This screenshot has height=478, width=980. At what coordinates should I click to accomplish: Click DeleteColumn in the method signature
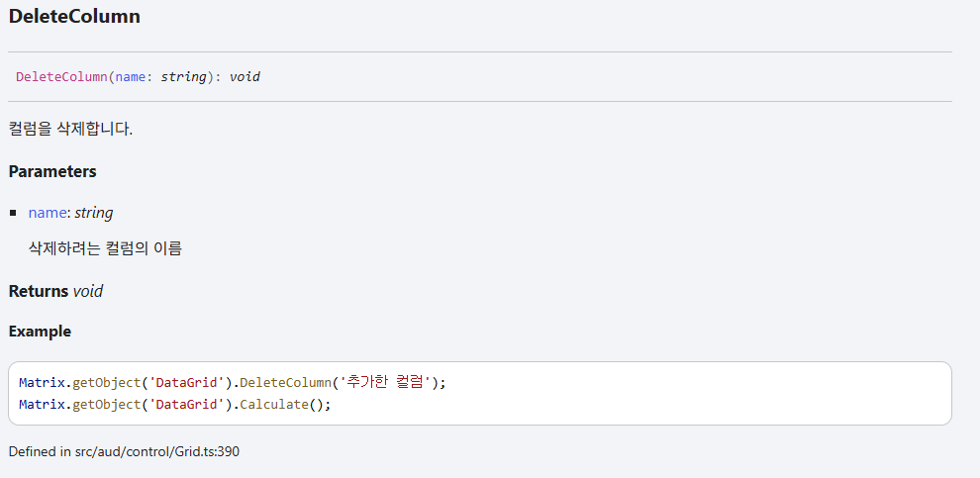[x=62, y=77]
